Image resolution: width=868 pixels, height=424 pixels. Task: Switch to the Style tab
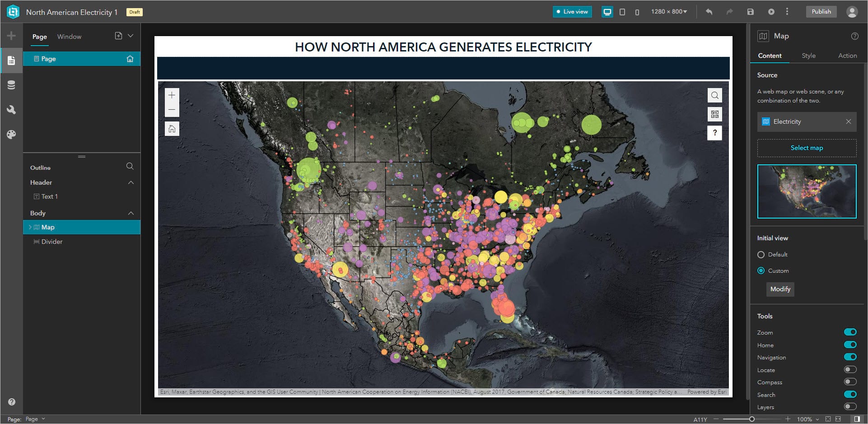[809, 56]
